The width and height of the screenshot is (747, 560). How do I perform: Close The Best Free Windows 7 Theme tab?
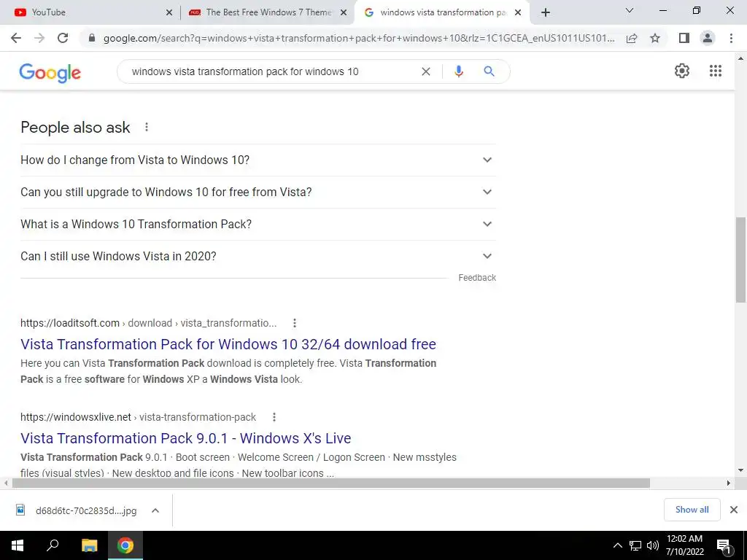[x=344, y=12]
